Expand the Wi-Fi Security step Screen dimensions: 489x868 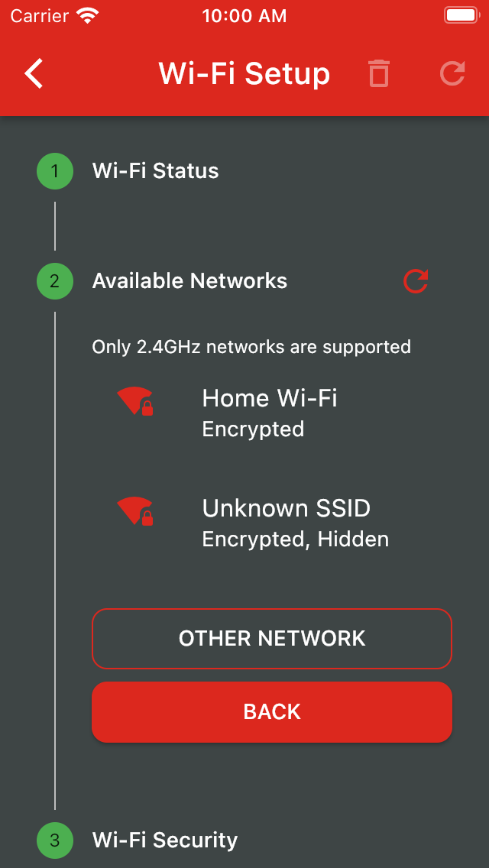165,840
